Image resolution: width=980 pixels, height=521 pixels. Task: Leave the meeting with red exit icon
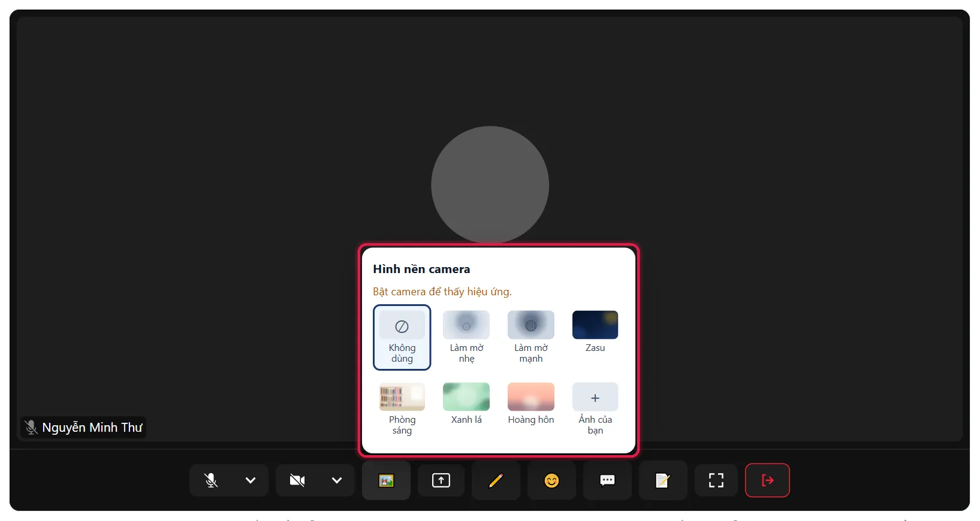point(767,480)
